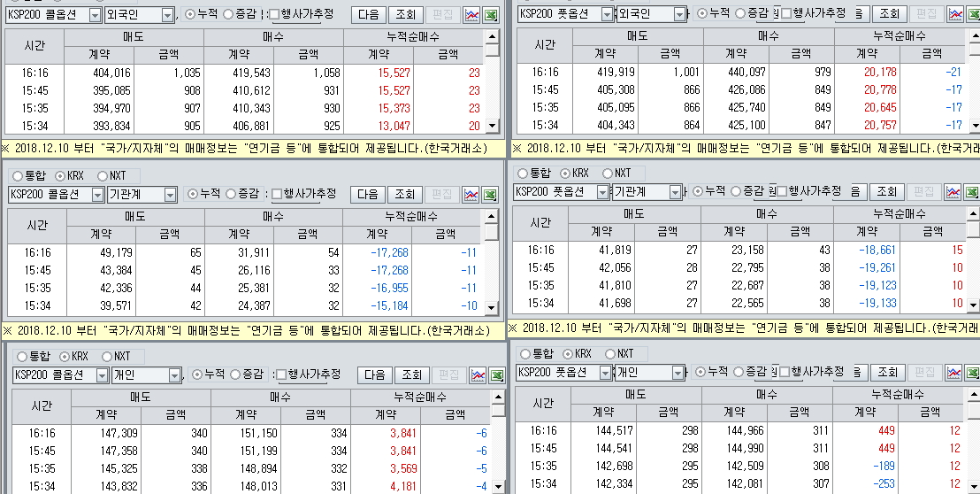Export put option 외국인 table to Excel
The width and height of the screenshot is (980, 494).
(x=974, y=14)
